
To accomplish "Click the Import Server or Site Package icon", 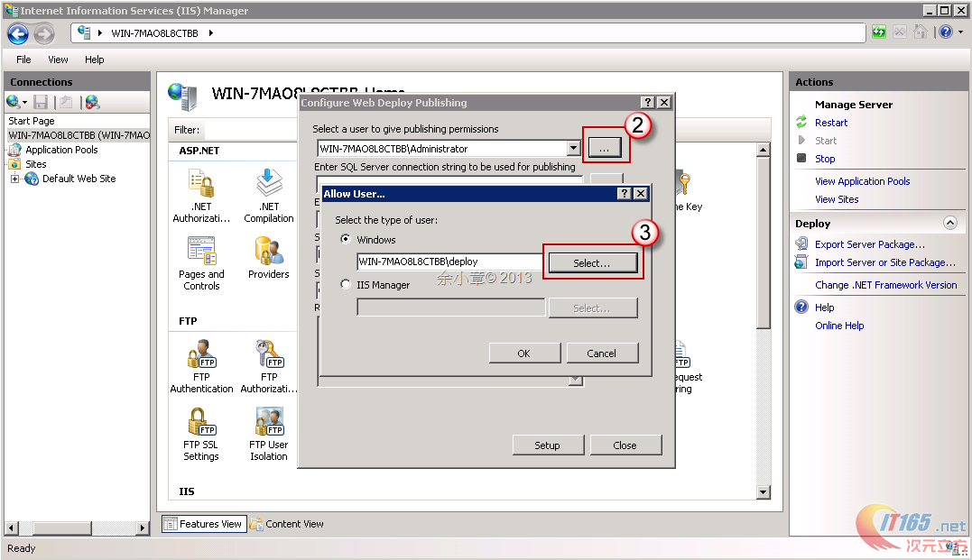I will click(801, 262).
